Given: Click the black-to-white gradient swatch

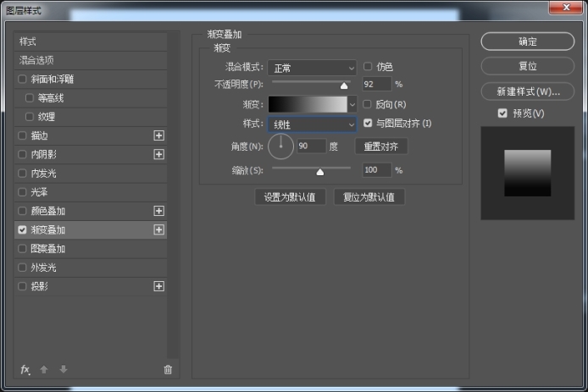Looking at the screenshot, I should point(308,104).
